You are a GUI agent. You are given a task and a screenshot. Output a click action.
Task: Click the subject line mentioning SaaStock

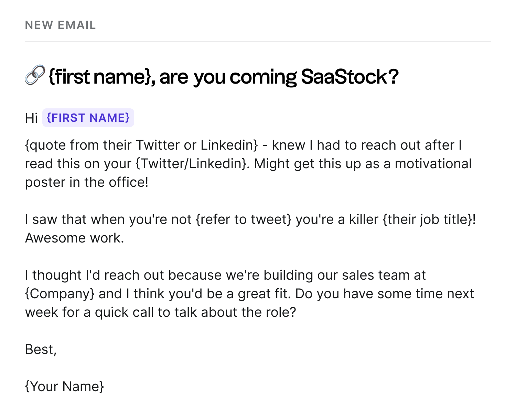coord(212,76)
